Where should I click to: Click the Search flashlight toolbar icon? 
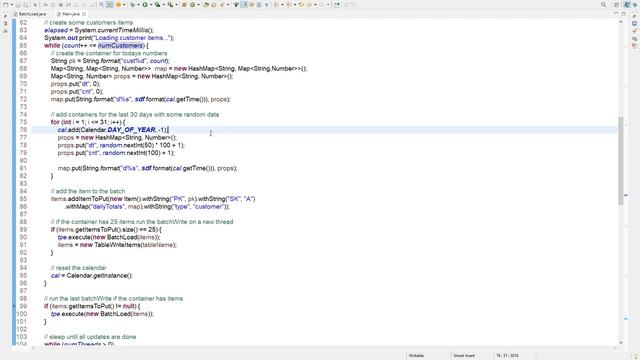tap(221, 4)
